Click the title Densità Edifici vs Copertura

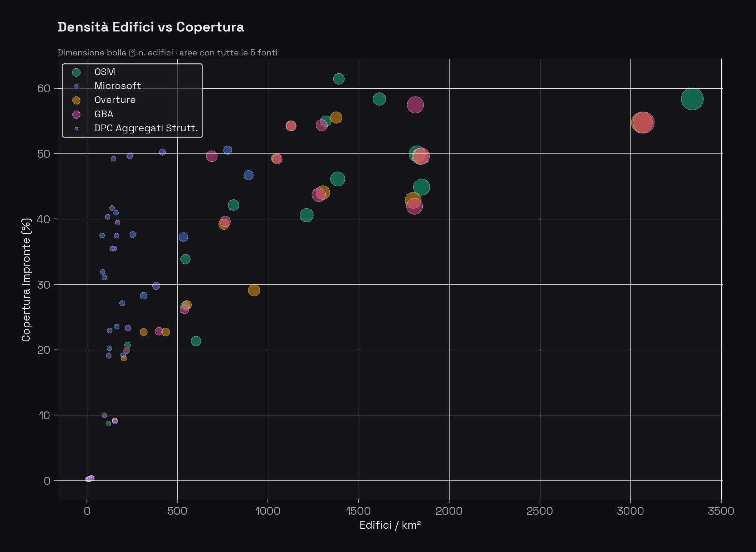151,27
